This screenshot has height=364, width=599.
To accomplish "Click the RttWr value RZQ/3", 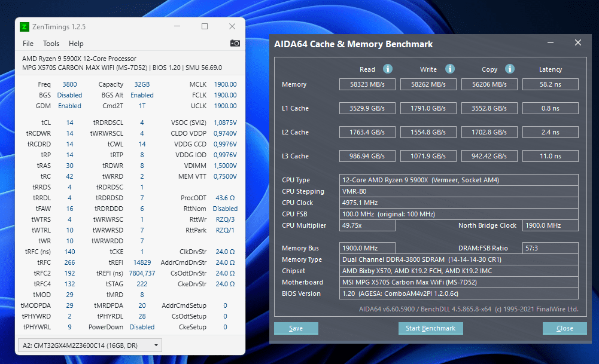I will pyautogui.click(x=225, y=219).
